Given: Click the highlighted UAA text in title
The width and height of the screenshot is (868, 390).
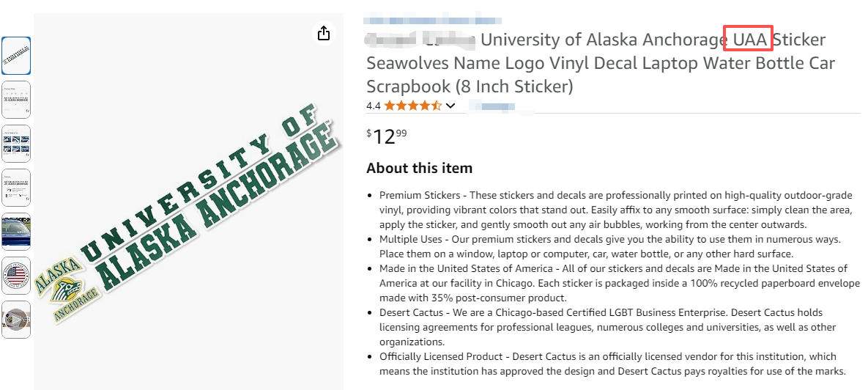Looking at the screenshot, I should point(748,39).
